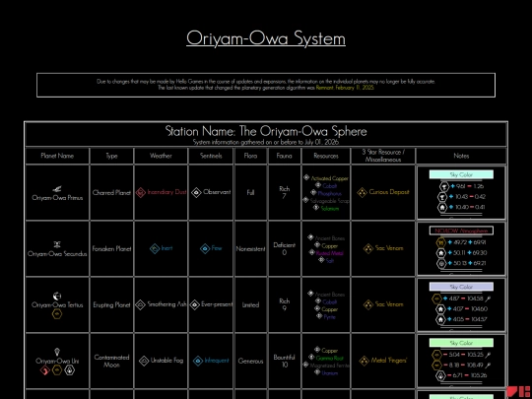
Task: Click the Salt resource text
Action: (330, 261)
